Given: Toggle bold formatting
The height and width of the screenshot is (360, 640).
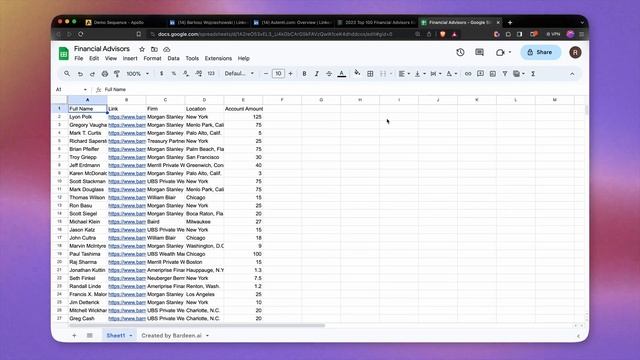Looking at the screenshot, I should pos(304,74).
